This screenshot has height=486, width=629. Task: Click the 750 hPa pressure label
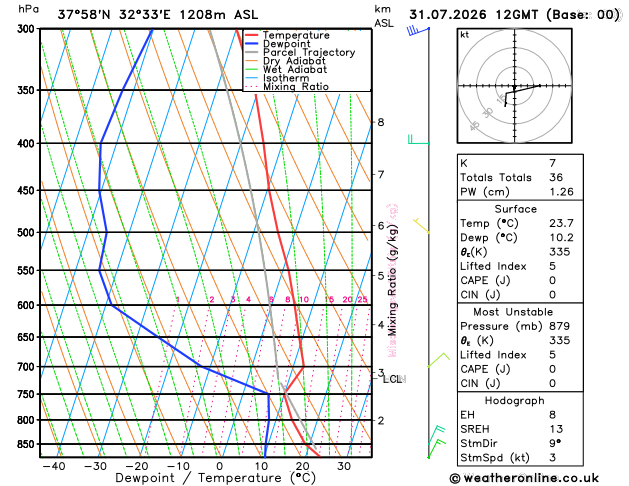click(x=28, y=394)
